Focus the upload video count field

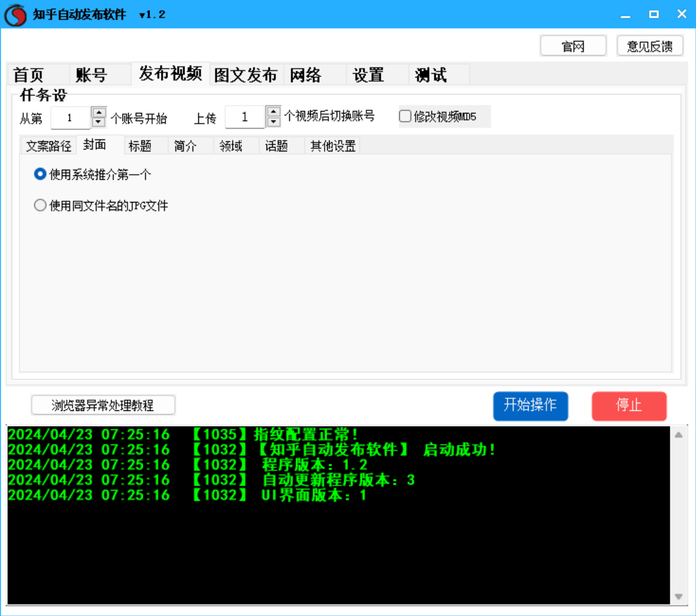click(x=244, y=117)
